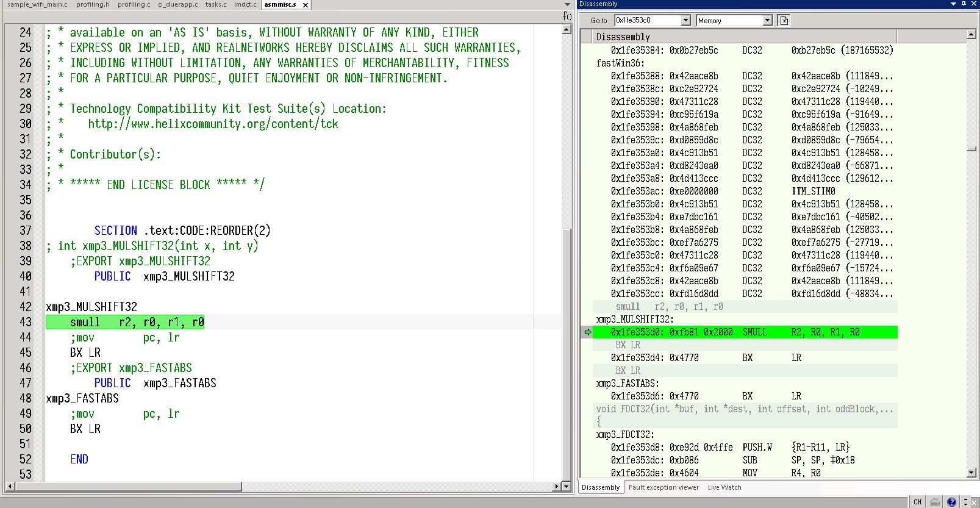The image size is (980, 508).
Task: Click the Disassembly scrollbar up arrow
Action: click(971, 34)
